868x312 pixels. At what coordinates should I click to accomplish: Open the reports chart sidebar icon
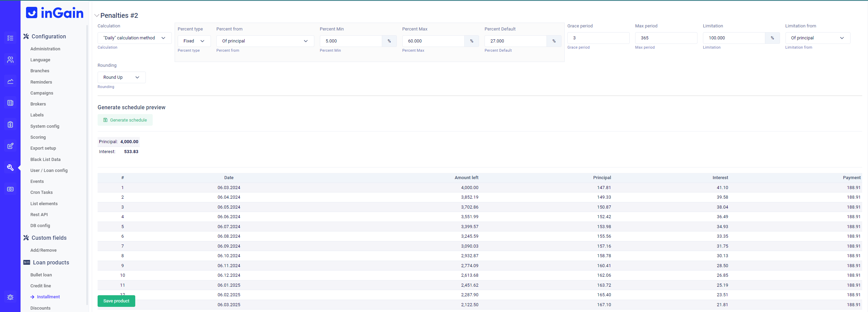coord(10,81)
